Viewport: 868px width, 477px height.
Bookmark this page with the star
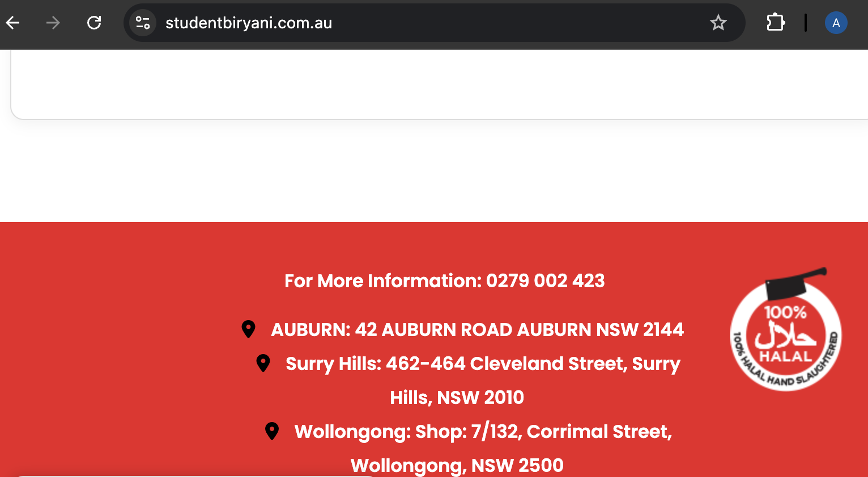[x=718, y=23]
